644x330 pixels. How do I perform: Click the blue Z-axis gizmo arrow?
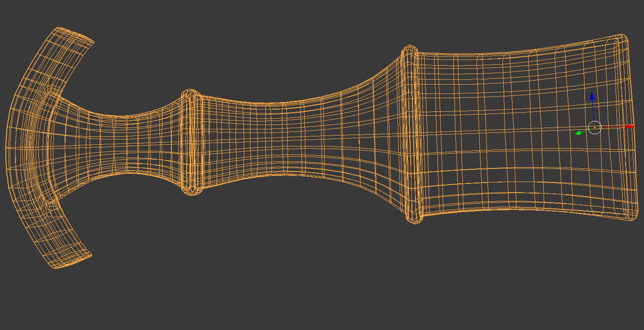pyautogui.click(x=592, y=96)
